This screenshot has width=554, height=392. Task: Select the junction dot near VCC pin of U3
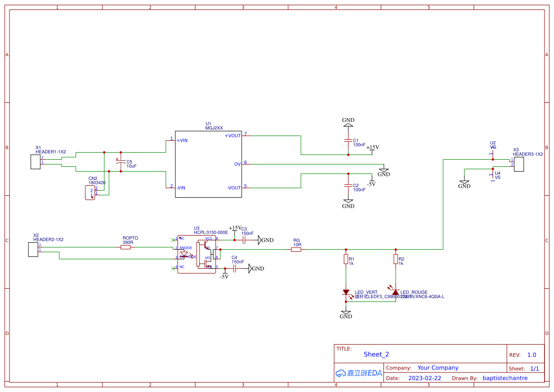pyautogui.click(x=235, y=240)
